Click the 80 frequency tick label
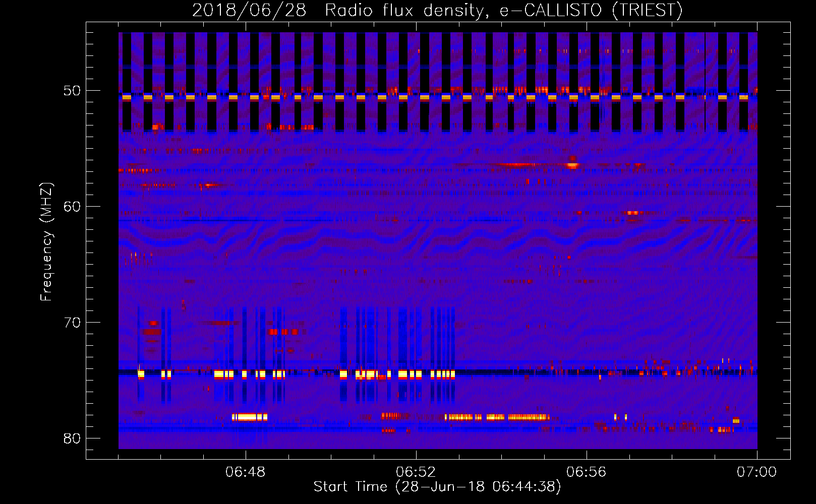816x504 pixels. coord(72,438)
